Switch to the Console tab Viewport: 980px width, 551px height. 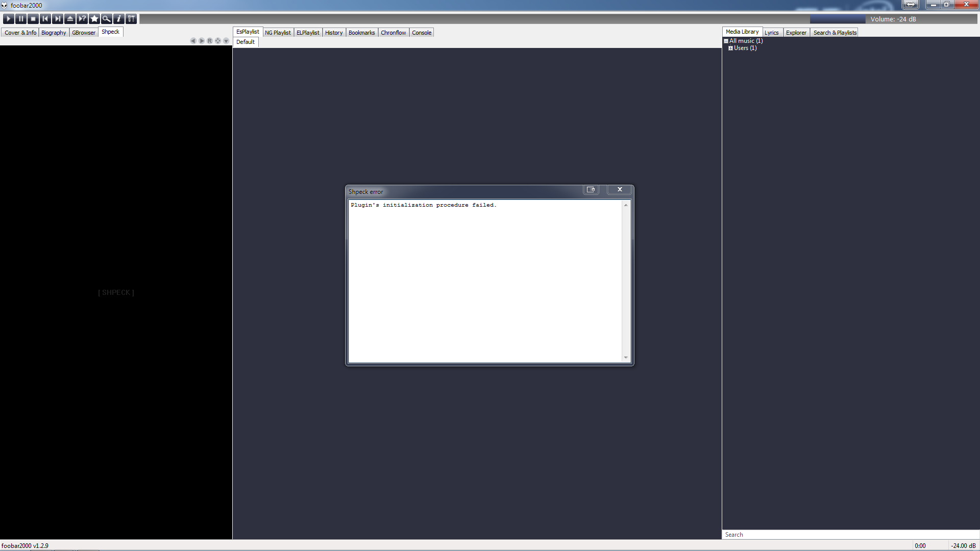tap(422, 33)
